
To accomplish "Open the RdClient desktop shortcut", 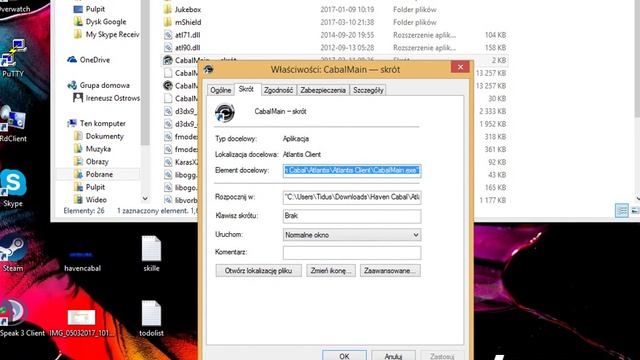I will pos(12,124).
